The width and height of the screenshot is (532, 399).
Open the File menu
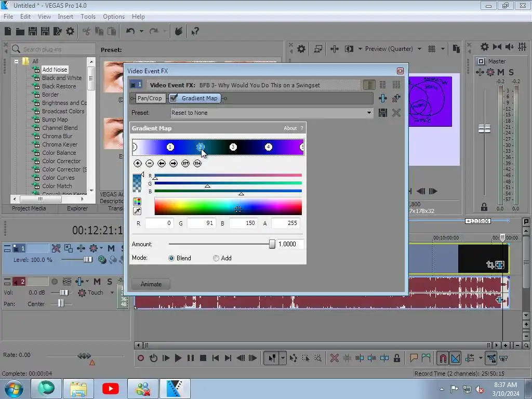(x=8, y=16)
